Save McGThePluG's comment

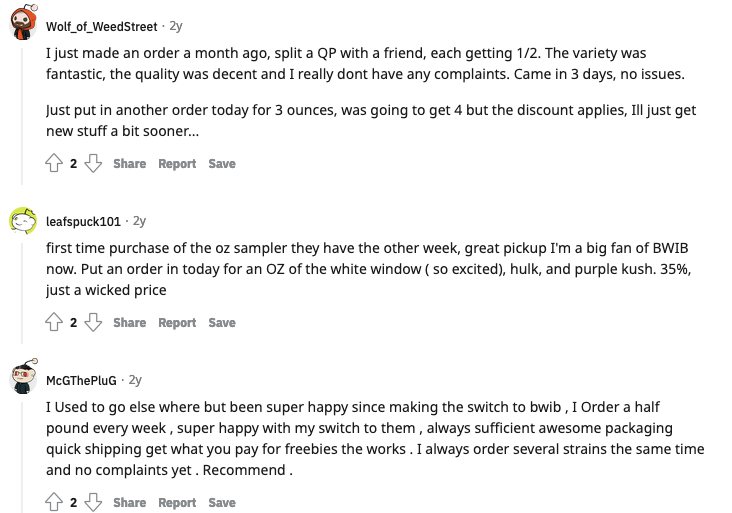click(x=222, y=503)
